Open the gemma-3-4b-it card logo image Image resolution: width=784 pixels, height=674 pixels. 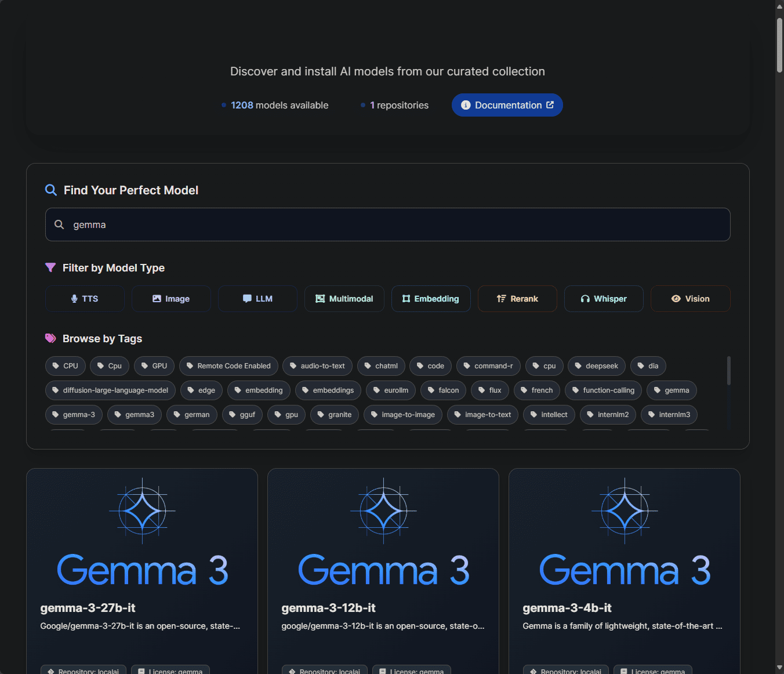[x=625, y=532]
